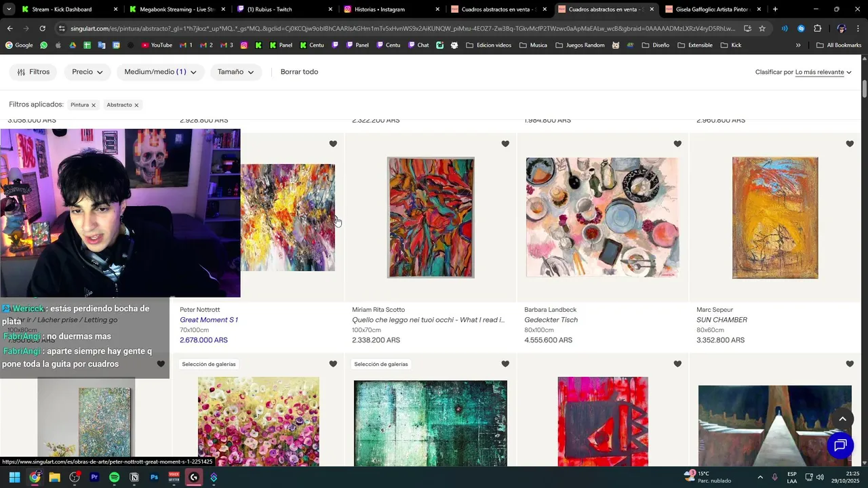View the Gedeckter Tisch table painting thumbnail
Screen dimensions: 868x488
click(x=602, y=218)
